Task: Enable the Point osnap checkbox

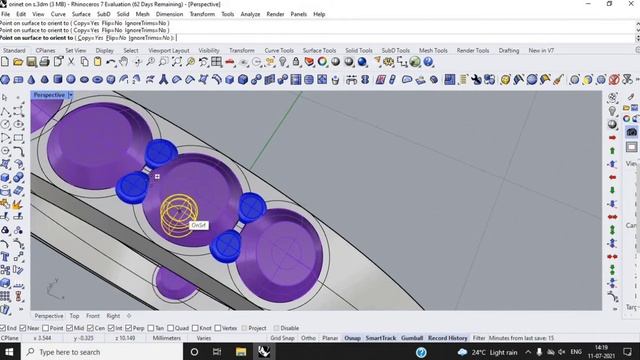Action: tap(45, 328)
